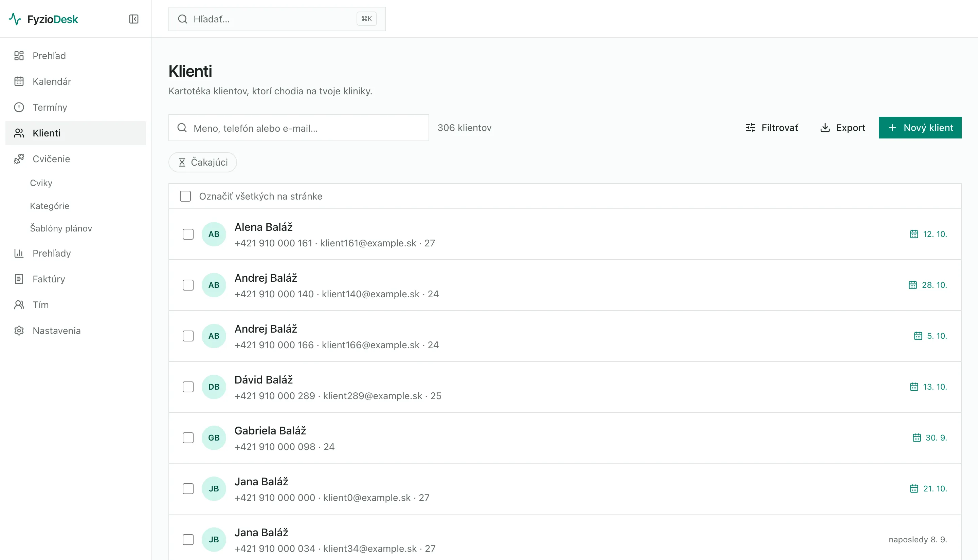The height and width of the screenshot is (560, 978).
Task: Click the plus icon on Nový klient
Action: [x=892, y=128]
